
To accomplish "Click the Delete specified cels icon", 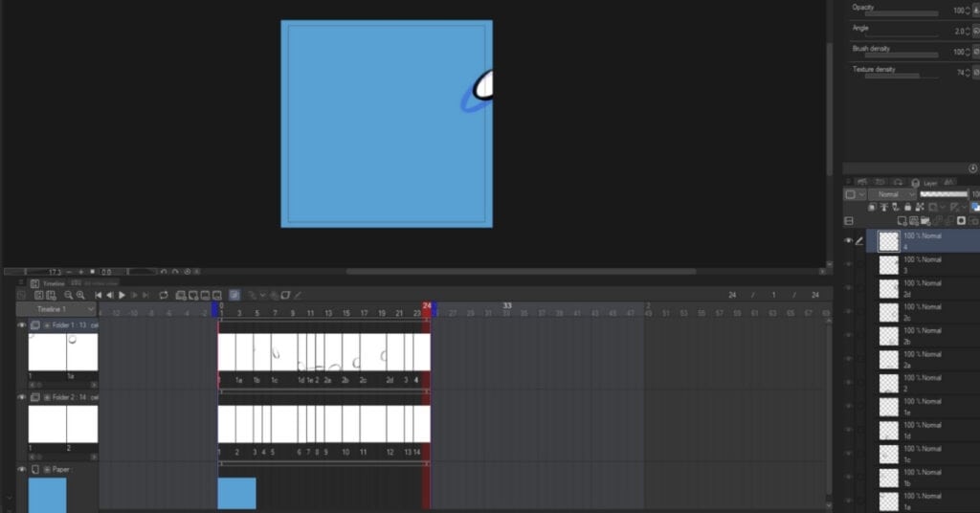I will coord(217,295).
